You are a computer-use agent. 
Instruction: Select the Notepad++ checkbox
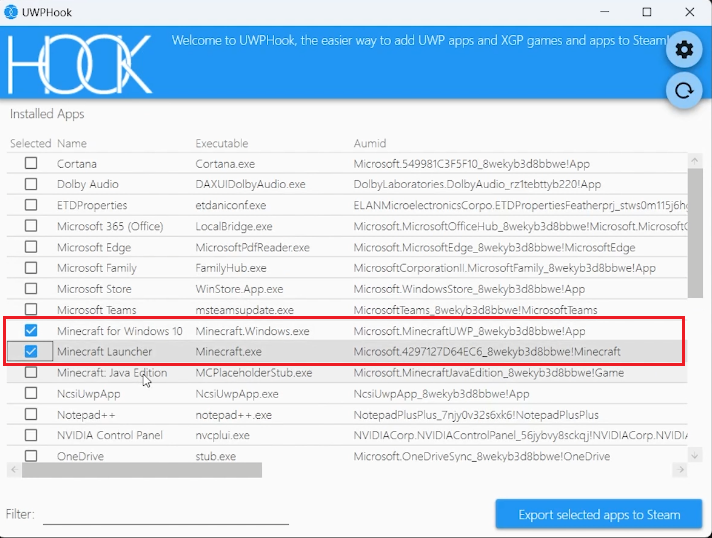[31, 414]
